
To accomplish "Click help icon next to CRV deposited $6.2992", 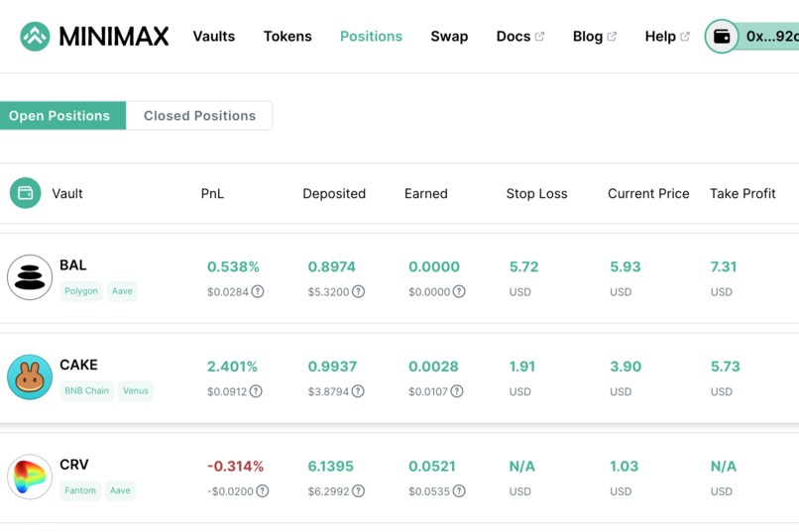I will pos(359,490).
